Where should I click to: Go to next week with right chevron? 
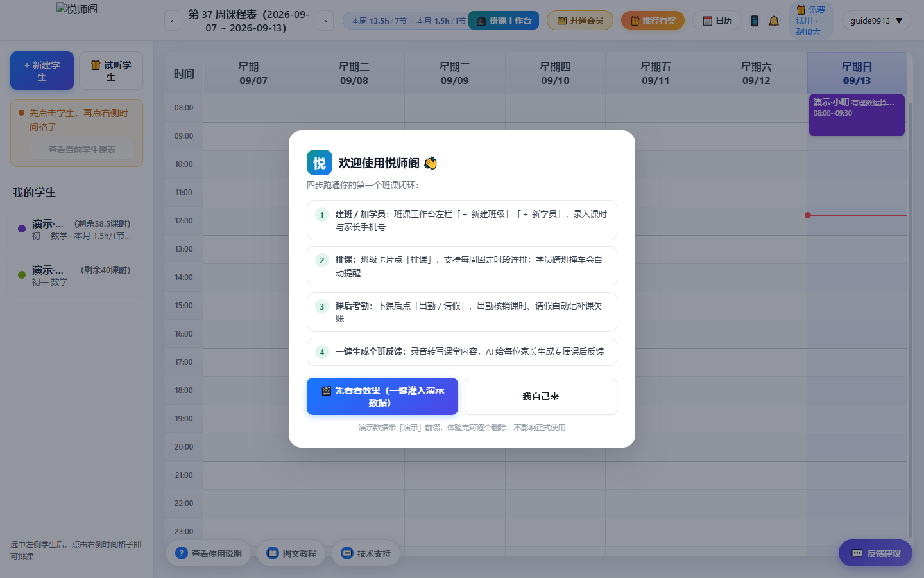pyautogui.click(x=325, y=21)
